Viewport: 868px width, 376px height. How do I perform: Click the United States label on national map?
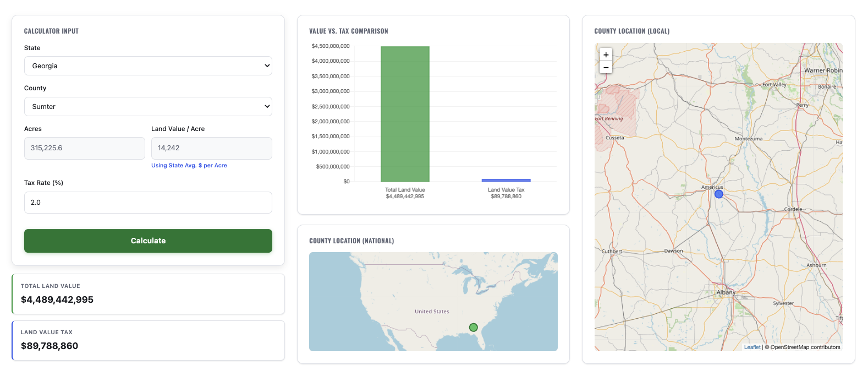click(x=432, y=312)
